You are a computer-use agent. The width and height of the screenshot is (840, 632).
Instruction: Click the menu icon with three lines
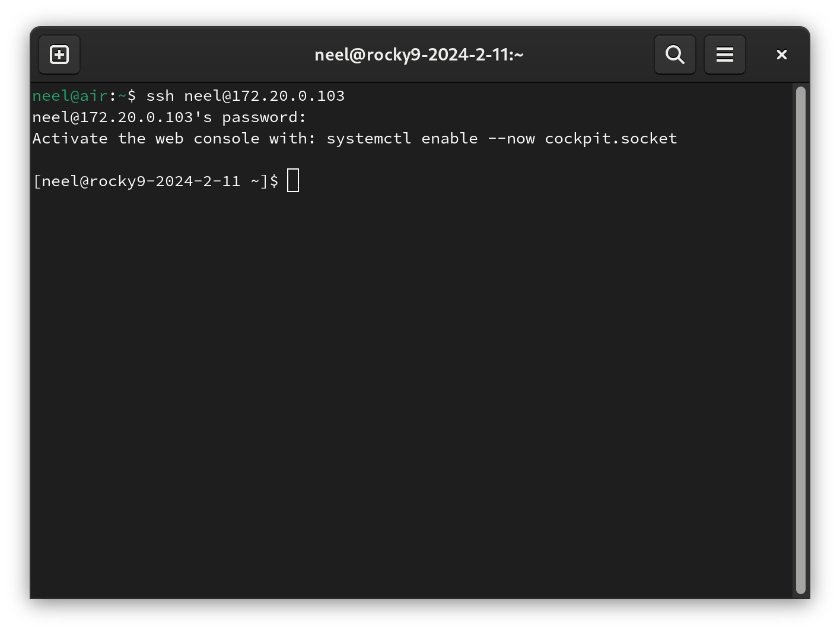coord(724,54)
